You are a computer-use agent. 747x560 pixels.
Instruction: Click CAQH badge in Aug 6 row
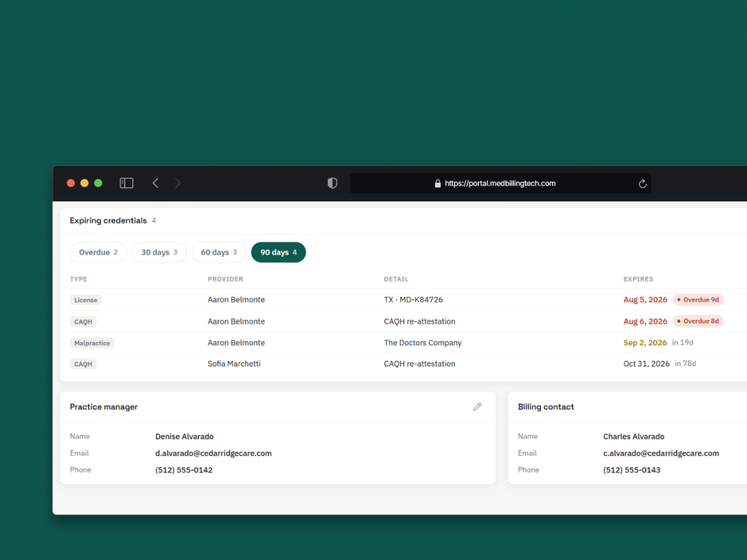[83, 322]
